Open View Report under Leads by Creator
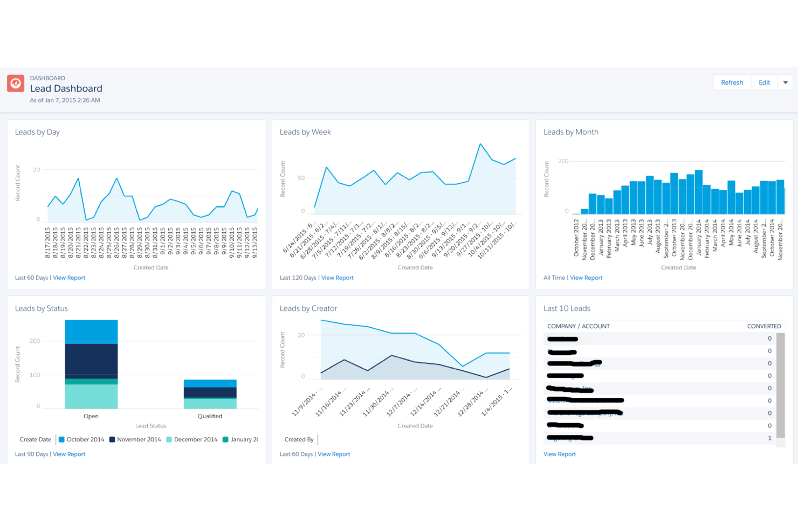Viewport: 798px width, 532px height. tap(334, 454)
